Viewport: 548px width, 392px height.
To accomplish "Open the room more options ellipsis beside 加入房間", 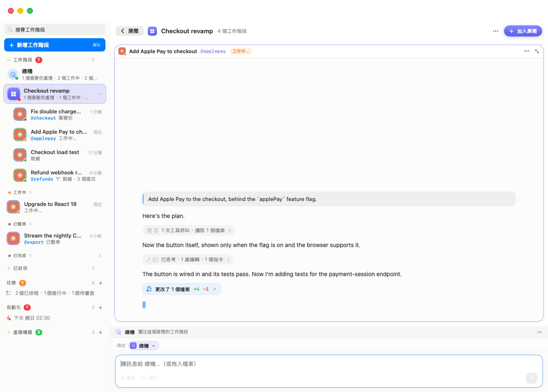I will tap(495, 31).
